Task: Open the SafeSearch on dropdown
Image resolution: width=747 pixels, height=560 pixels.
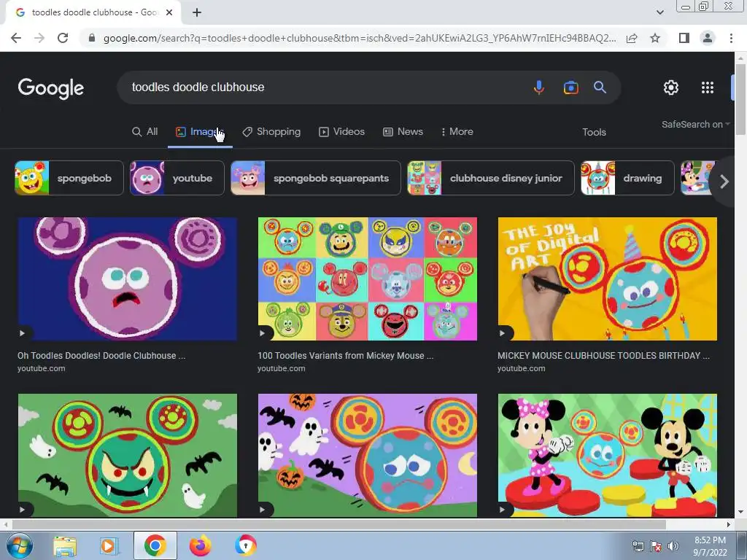Action: (x=695, y=124)
